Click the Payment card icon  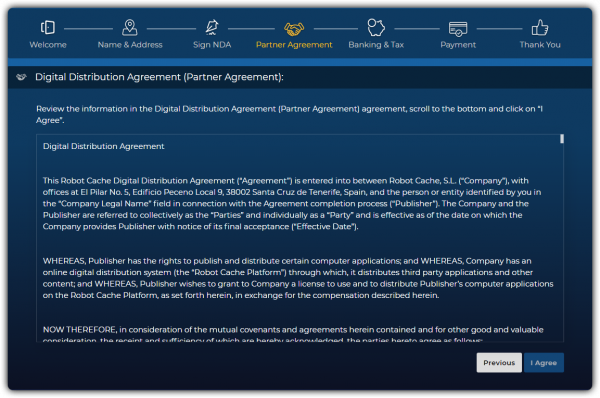[458, 29]
